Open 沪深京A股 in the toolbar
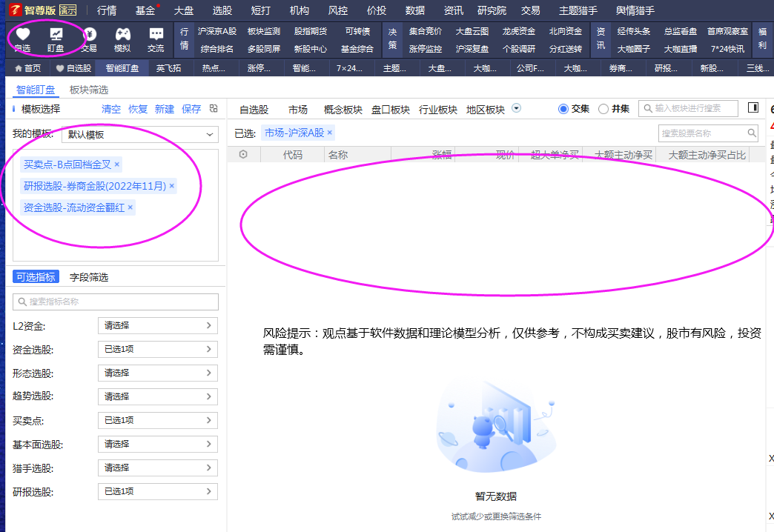 [x=217, y=31]
